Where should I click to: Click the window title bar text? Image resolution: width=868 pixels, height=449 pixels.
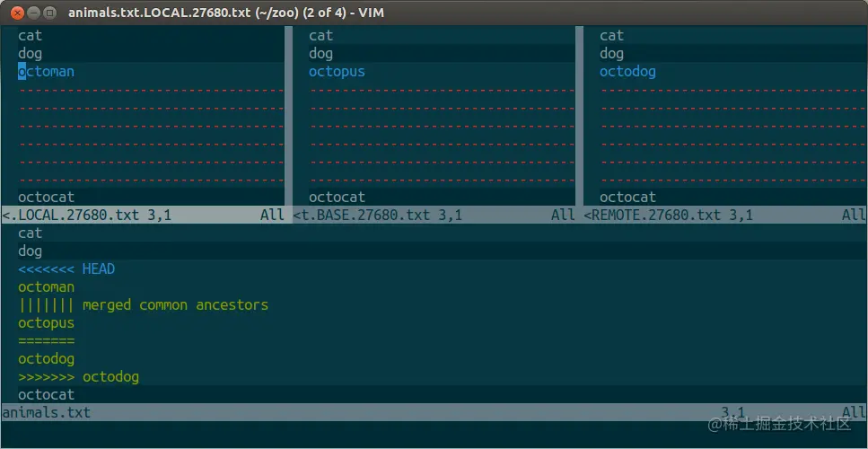pyautogui.click(x=226, y=13)
